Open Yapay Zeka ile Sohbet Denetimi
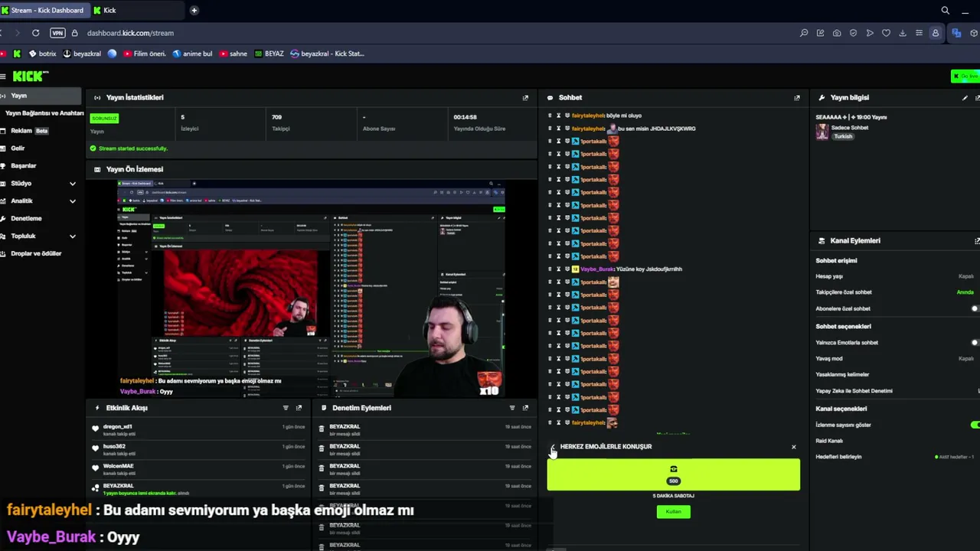 click(x=854, y=391)
